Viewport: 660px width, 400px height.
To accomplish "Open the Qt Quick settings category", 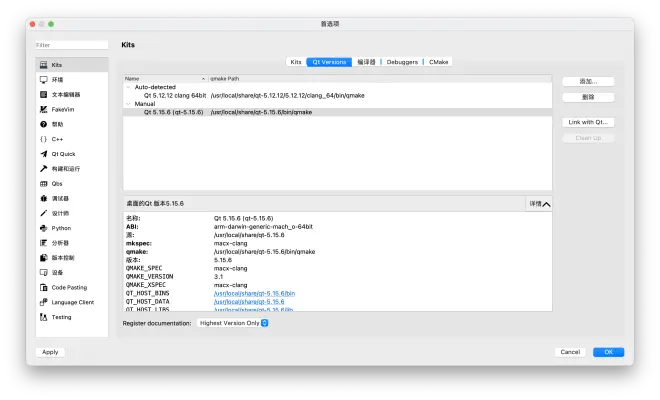I will (x=72, y=154).
